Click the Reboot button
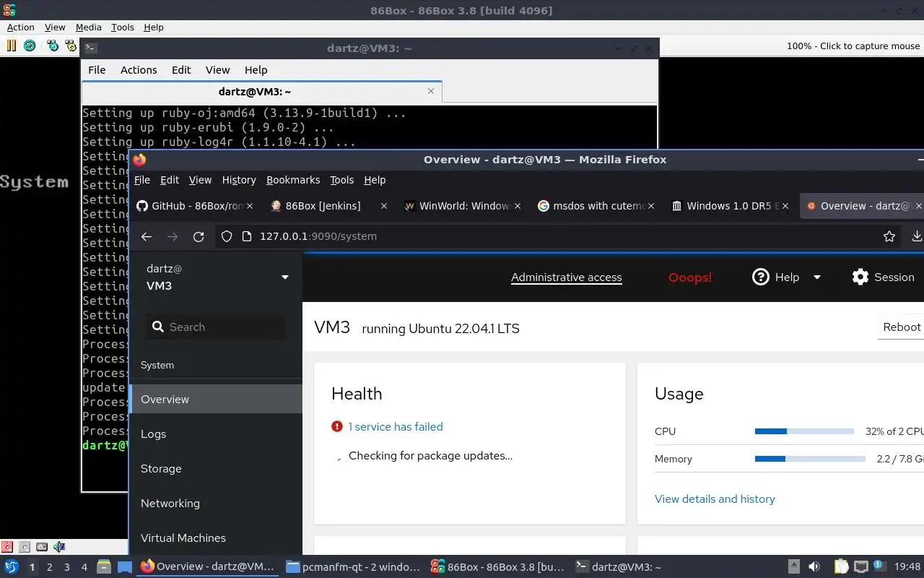 coord(902,327)
